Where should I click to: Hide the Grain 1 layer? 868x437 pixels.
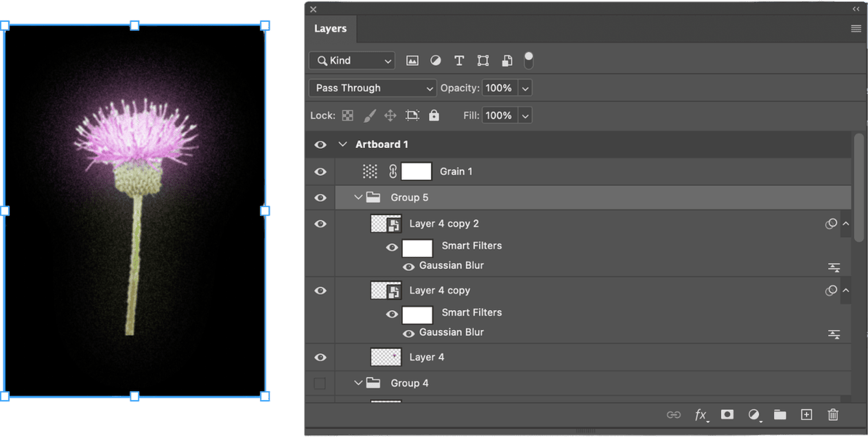[320, 172]
